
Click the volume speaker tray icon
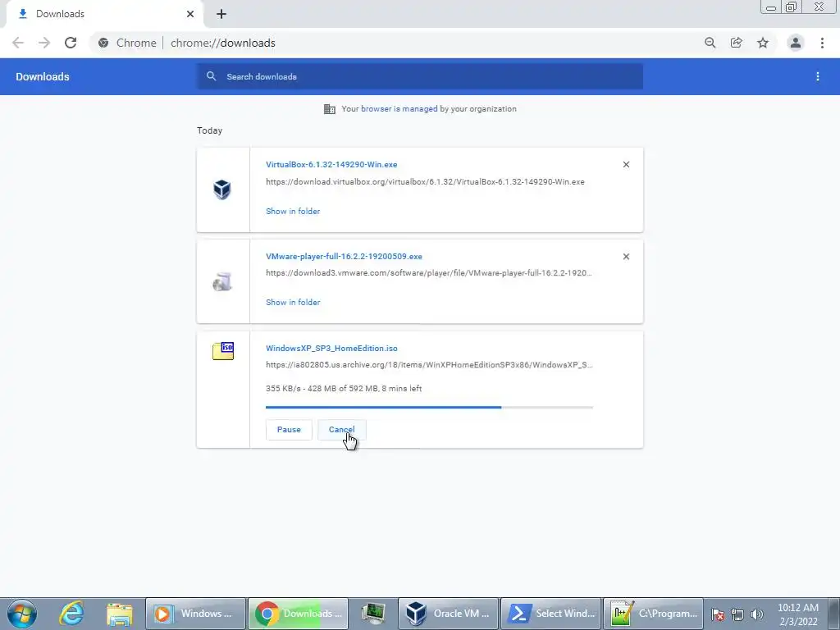click(x=756, y=614)
